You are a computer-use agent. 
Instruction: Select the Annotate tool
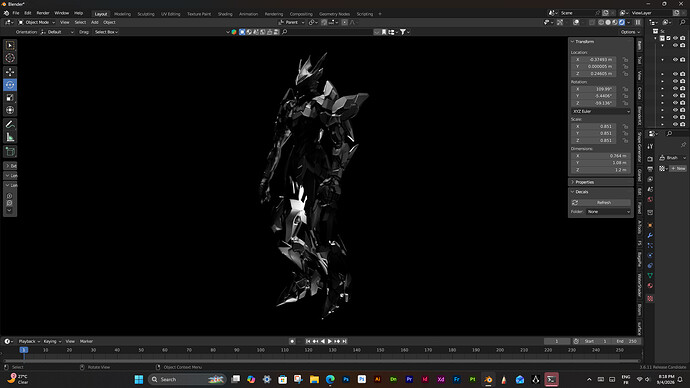point(10,124)
